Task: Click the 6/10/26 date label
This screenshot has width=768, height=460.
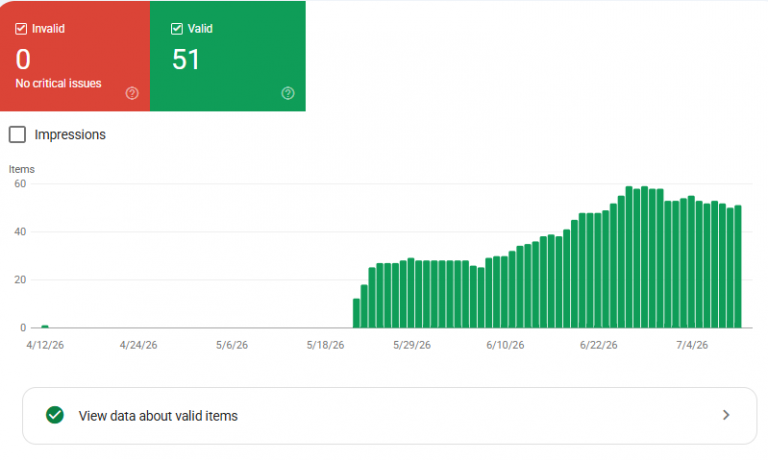Action: [x=505, y=345]
